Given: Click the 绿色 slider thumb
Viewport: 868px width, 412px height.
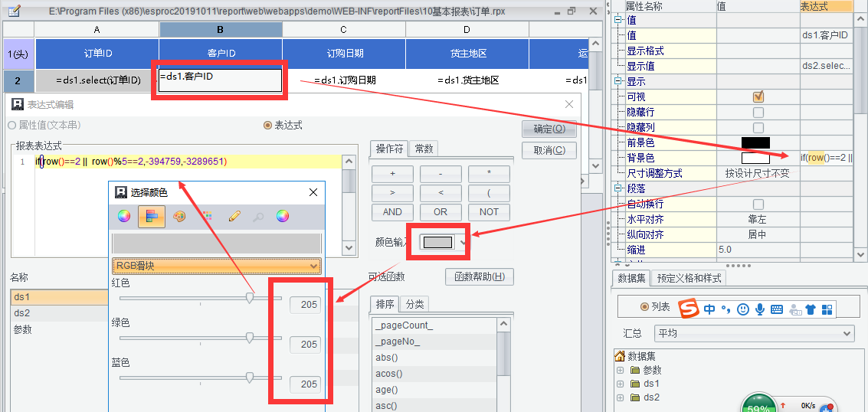Looking at the screenshot, I should pos(250,338).
